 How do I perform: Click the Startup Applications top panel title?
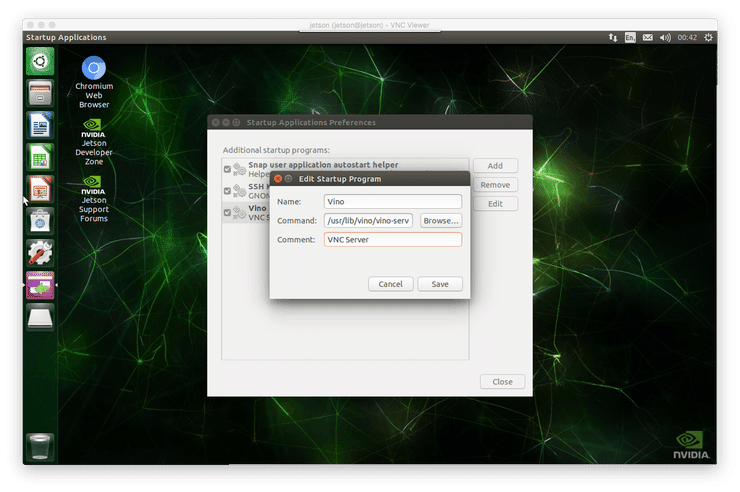coord(66,37)
